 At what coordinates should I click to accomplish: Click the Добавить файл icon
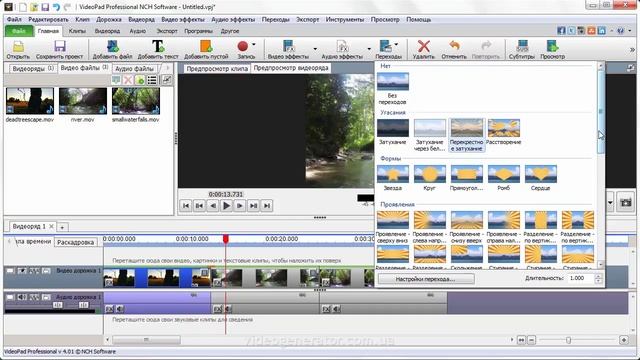click(112, 46)
